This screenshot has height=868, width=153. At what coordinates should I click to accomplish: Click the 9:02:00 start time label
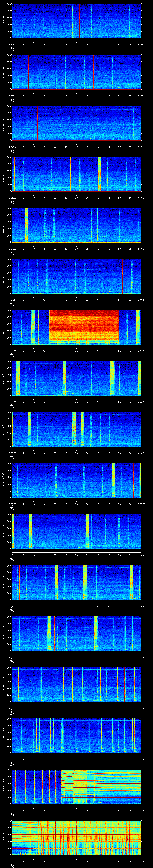[12, 657]
